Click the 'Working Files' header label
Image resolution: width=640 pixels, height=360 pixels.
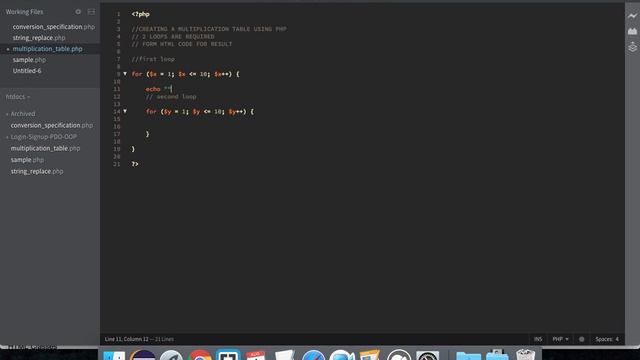click(x=24, y=12)
